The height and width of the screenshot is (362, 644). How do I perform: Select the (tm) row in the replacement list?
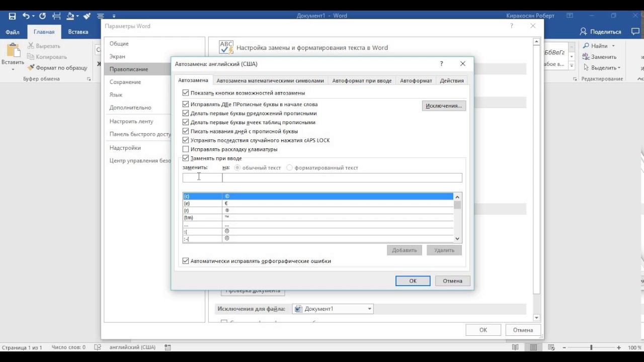318,218
